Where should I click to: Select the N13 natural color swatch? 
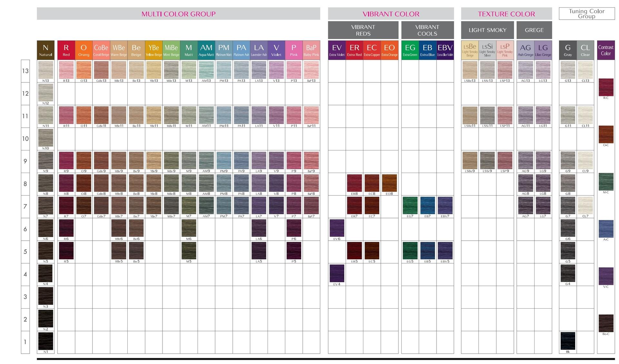pyautogui.click(x=45, y=70)
